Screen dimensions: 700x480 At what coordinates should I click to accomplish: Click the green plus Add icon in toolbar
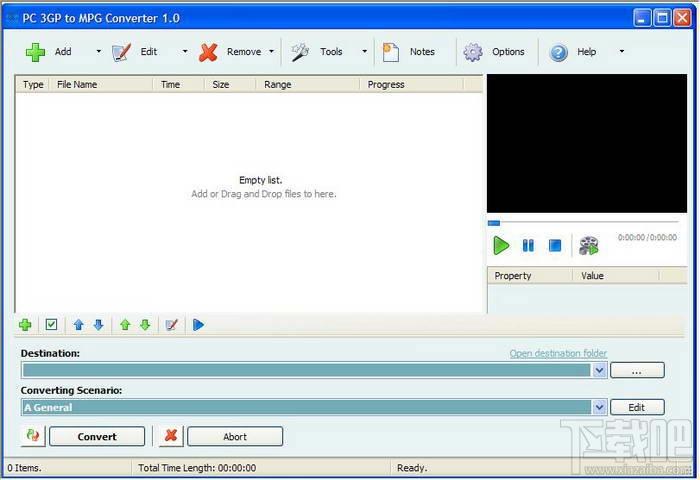coord(35,52)
